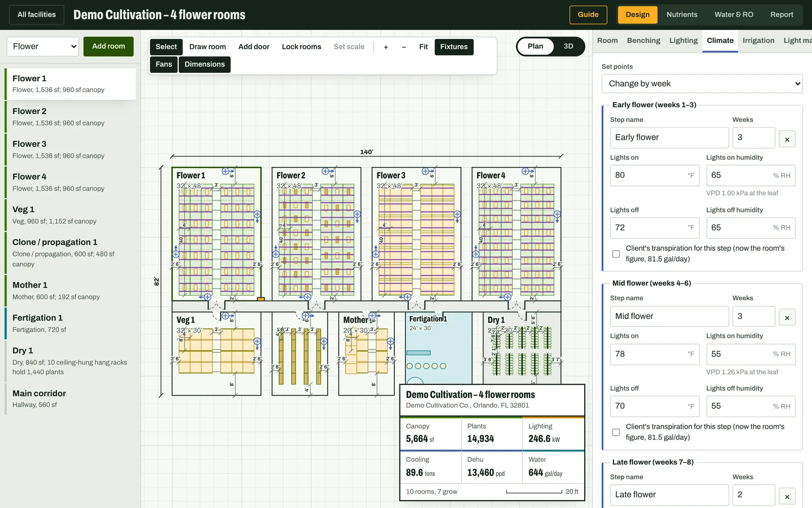812x508 pixels.
Task: Zoom out with the minus button
Action: pyautogui.click(x=404, y=47)
